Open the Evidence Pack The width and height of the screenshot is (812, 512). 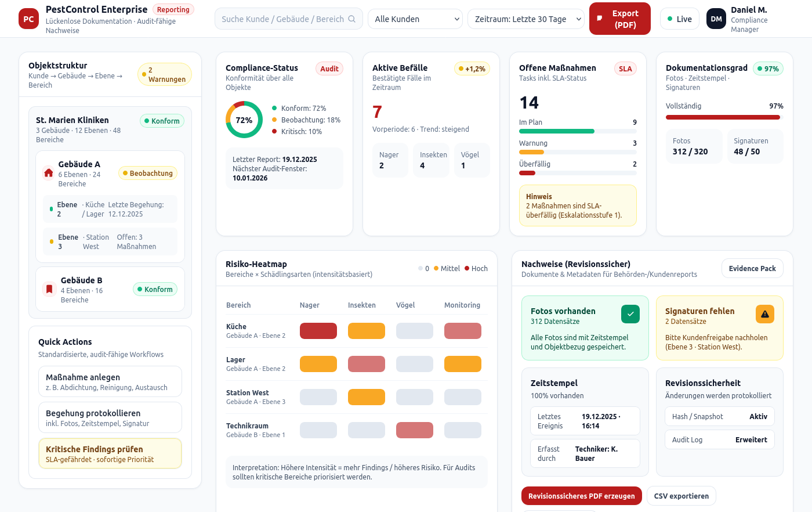tap(752, 268)
